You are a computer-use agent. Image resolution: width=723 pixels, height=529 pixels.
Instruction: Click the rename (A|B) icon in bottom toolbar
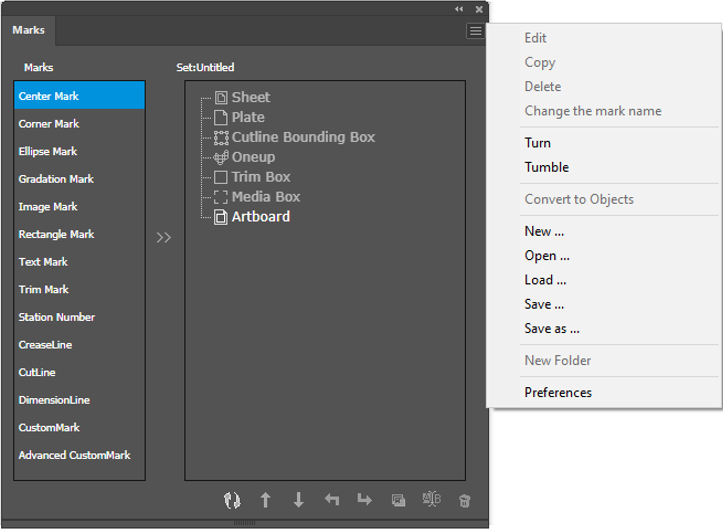point(431,500)
